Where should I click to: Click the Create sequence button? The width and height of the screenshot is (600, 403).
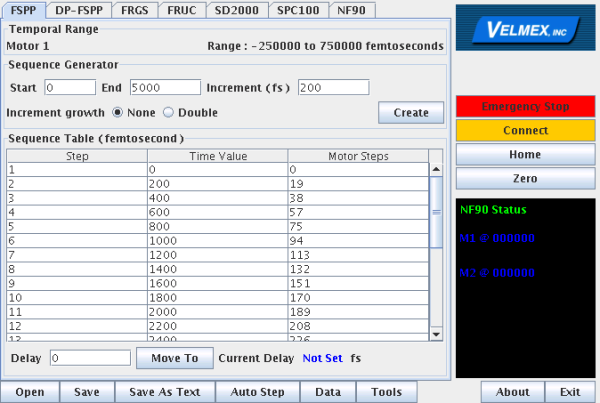click(411, 113)
